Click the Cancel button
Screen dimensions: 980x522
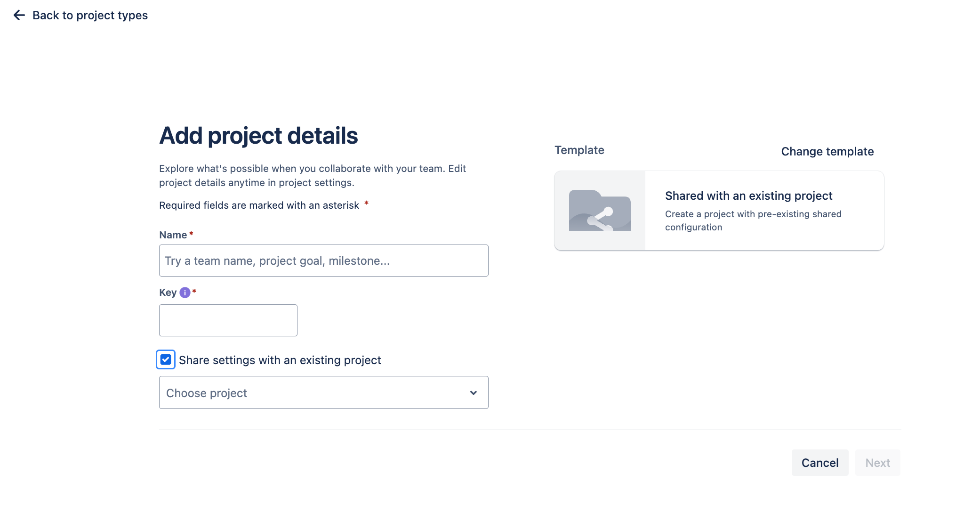(819, 463)
